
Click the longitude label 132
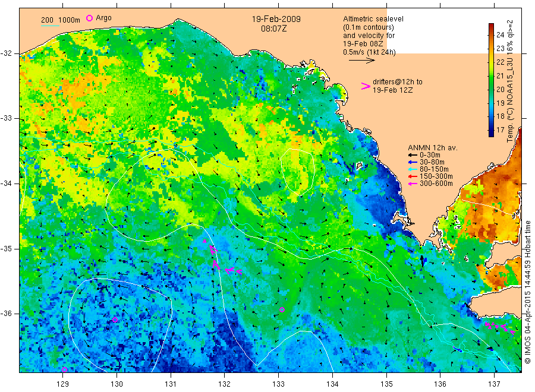click(x=224, y=384)
